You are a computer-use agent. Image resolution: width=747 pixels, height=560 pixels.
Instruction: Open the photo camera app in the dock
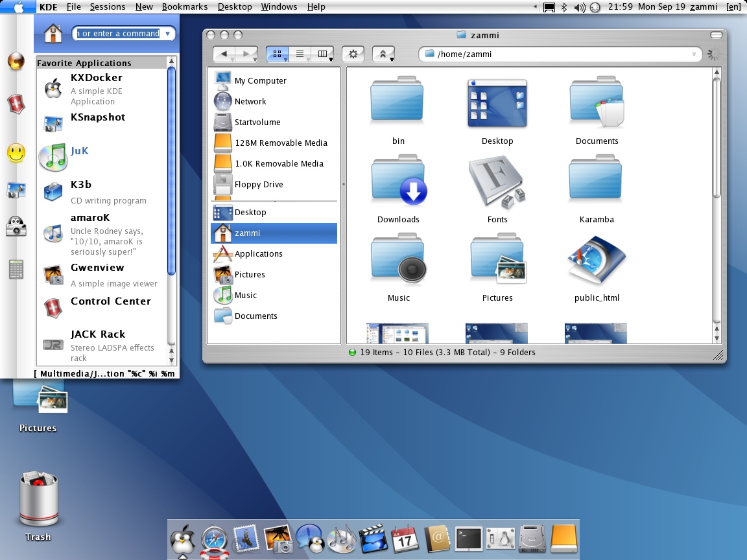tap(278, 539)
